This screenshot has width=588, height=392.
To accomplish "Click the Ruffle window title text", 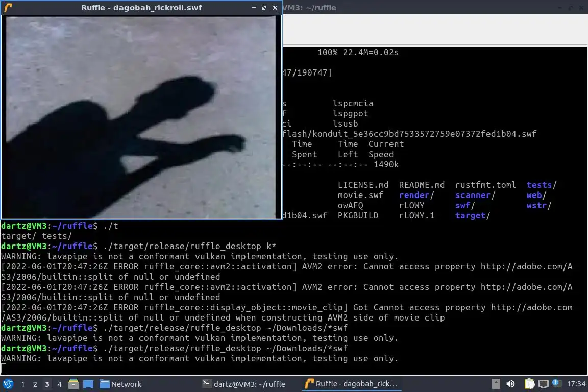I will (x=141, y=8).
